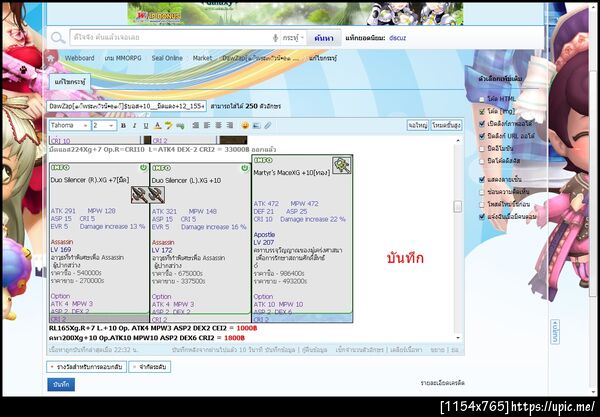Open Webboard in breadcrumb navigation
This screenshot has width=600, height=417.
pyautogui.click(x=80, y=58)
